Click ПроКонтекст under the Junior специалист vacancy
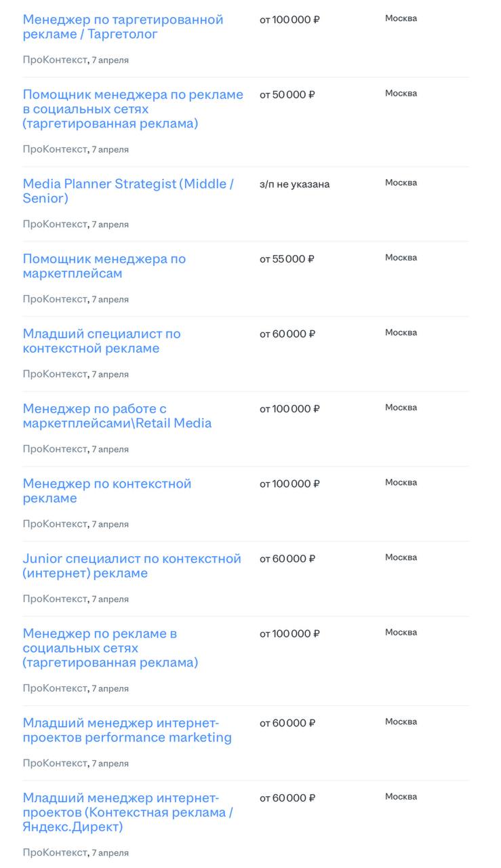The image size is (501, 868). pyautogui.click(x=55, y=599)
